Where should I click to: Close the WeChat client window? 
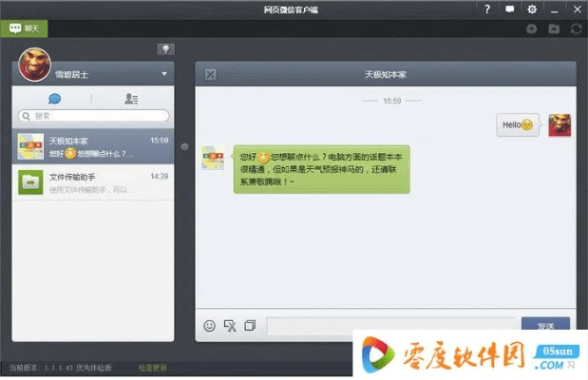point(578,9)
